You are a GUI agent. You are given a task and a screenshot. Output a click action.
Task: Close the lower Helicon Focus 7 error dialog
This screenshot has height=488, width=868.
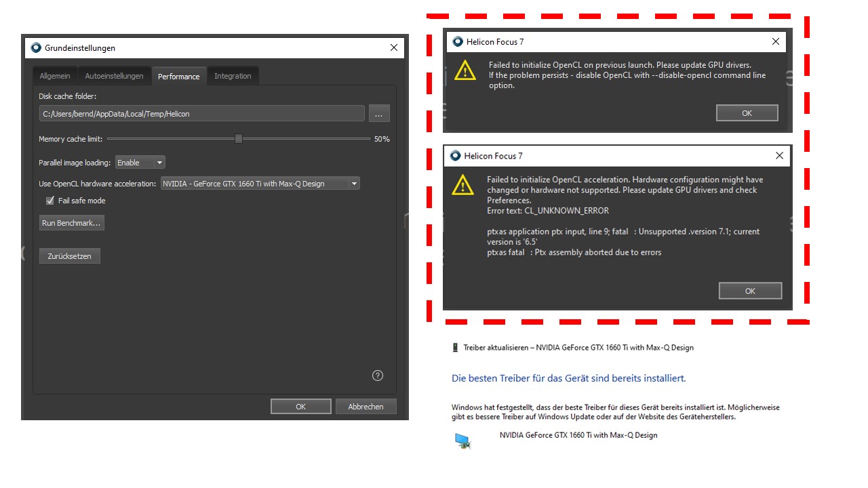[779, 156]
